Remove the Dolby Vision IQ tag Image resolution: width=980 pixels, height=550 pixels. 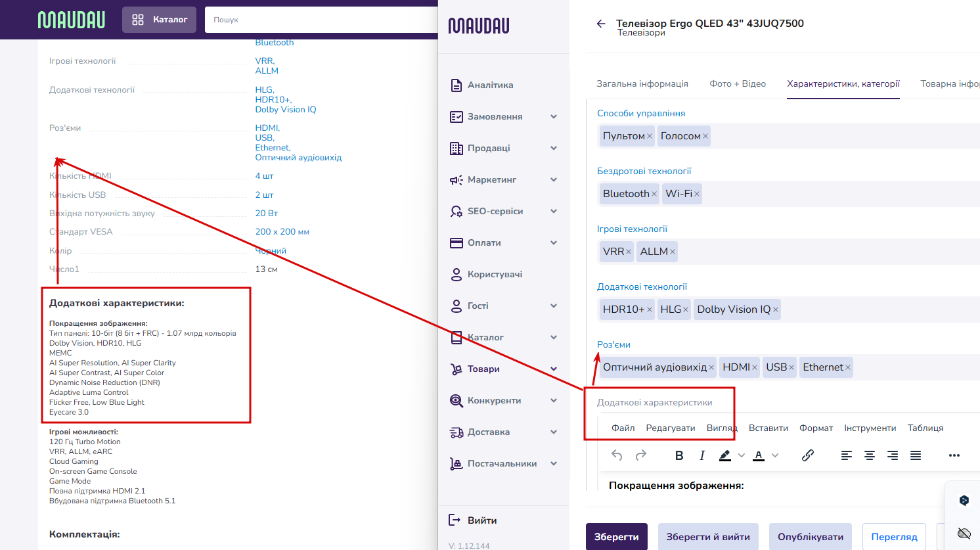point(776,310)
